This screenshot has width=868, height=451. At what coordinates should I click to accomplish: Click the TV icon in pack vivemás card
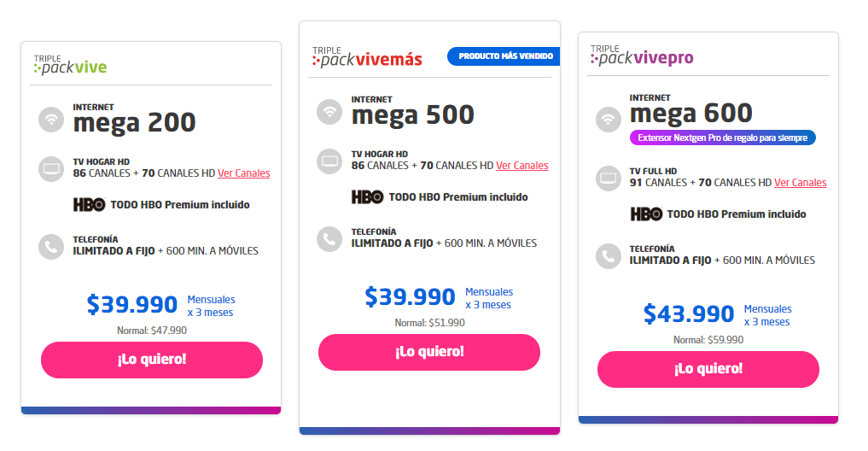tap(329, 161)
